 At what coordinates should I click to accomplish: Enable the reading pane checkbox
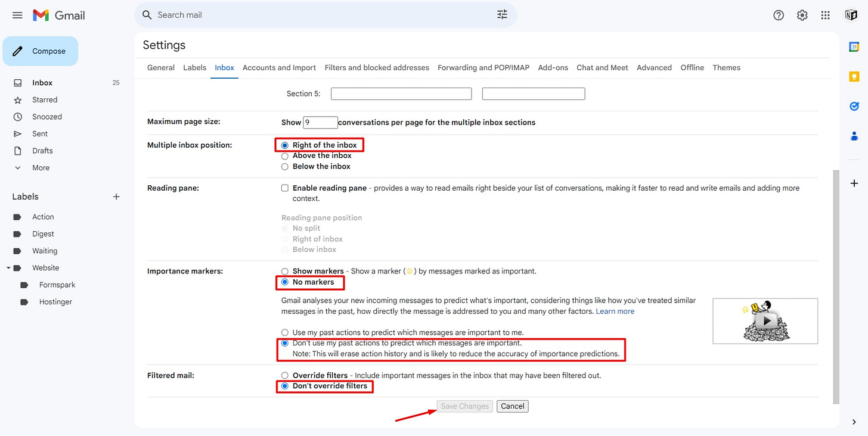click(x=285, y=188)
